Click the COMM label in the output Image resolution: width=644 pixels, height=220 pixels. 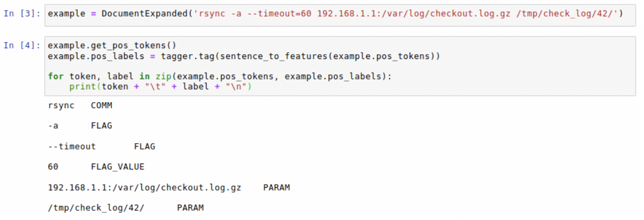pos(101,106)
